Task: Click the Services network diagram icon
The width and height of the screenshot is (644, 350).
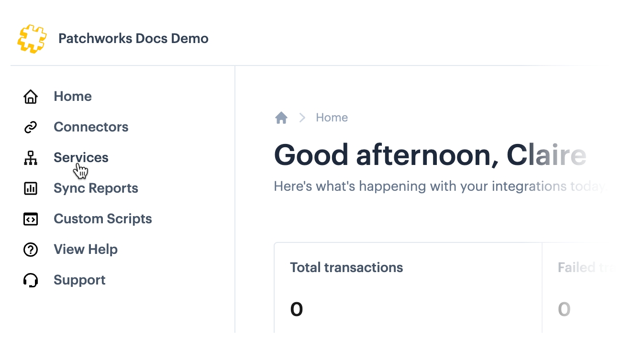Action: (31, 158)
